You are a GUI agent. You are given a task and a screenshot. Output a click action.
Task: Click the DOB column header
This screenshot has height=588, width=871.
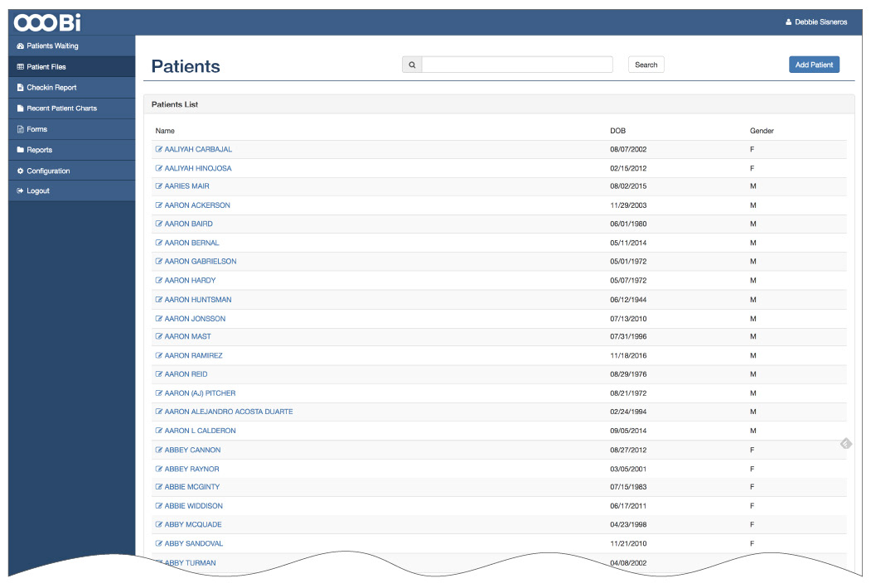coord(617,131)
